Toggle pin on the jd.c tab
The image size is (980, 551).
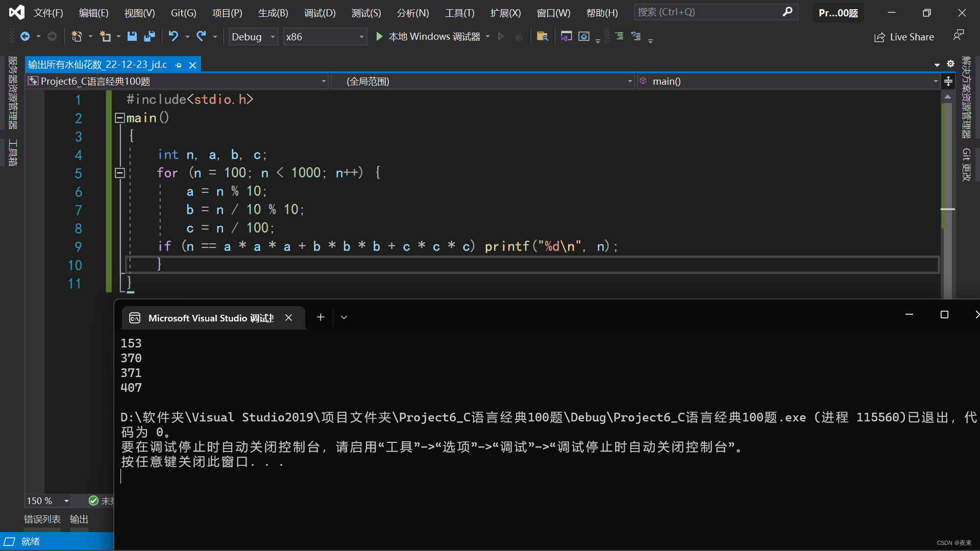pyautogui.click(x=178, y=65)
